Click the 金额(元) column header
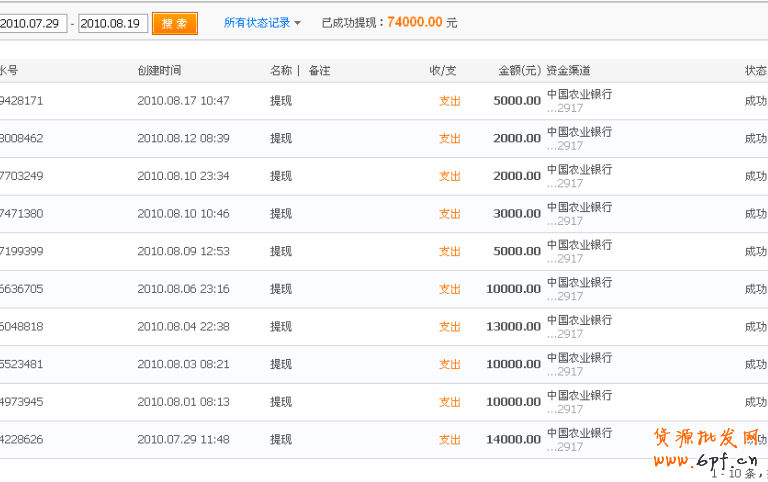The width and height of the screenshot is (768, 482). 519,71
